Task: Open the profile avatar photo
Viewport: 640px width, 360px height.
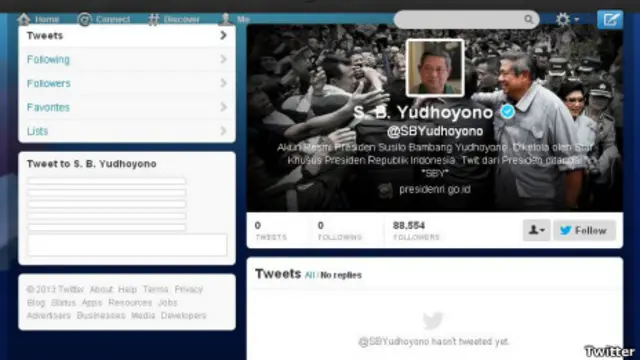Action: pos(435,68)
